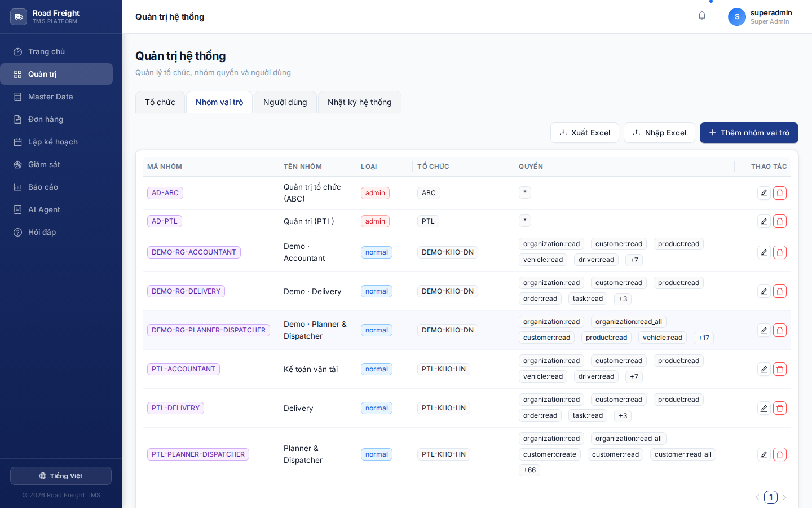Expand +3 permissions for PTL-DELIVERY
The width and height of the screenshot is (812, 508).
pos(623,415)
